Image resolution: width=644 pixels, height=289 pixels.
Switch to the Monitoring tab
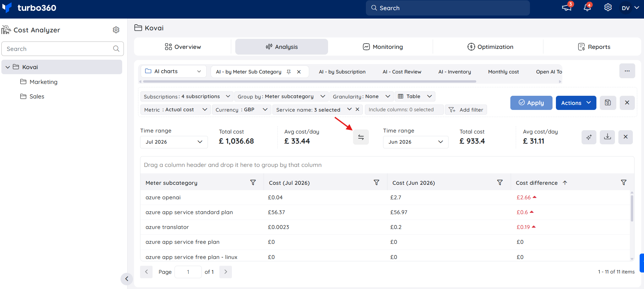click(x=383, y=47)
